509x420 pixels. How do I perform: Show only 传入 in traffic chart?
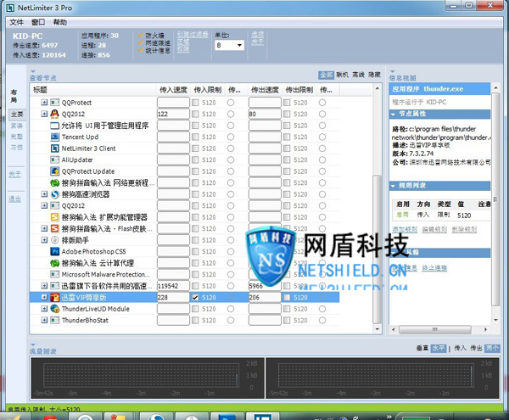coord(460,348)
